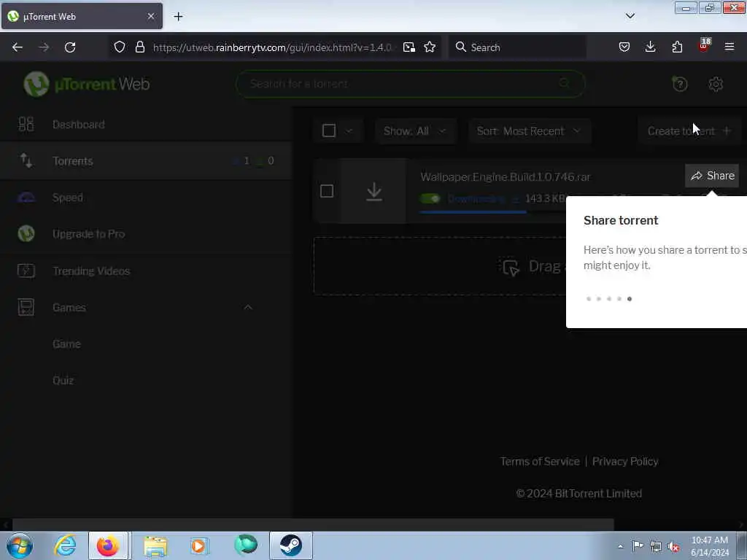Image resolution: width=747 pixels, height=560 pixels.
Task: Check the Wallpaper.Engine torrent checkbox
Action: 327,192
